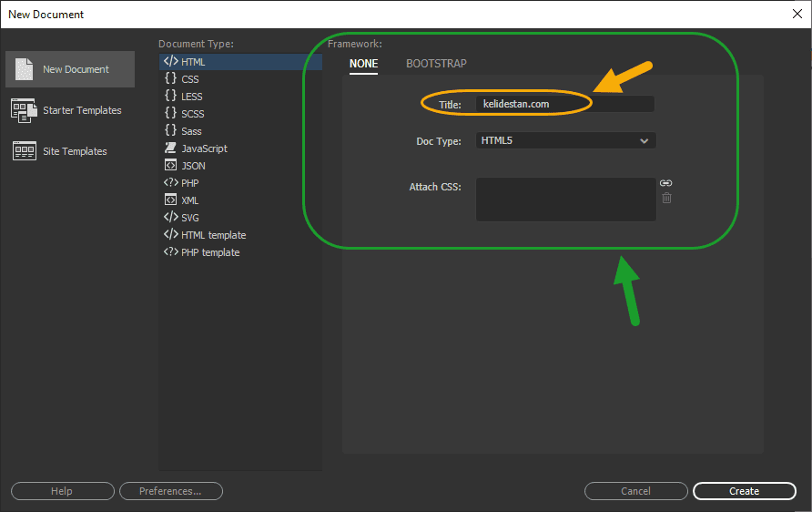Screen dimensions: 812x512
Task: Select the "JSON" list row text
Action: point(193,166)
